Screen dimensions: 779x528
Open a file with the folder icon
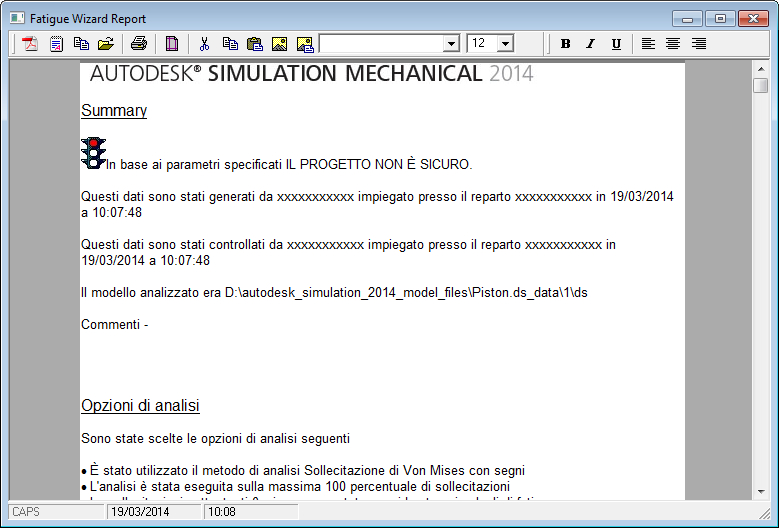[106, 44]
